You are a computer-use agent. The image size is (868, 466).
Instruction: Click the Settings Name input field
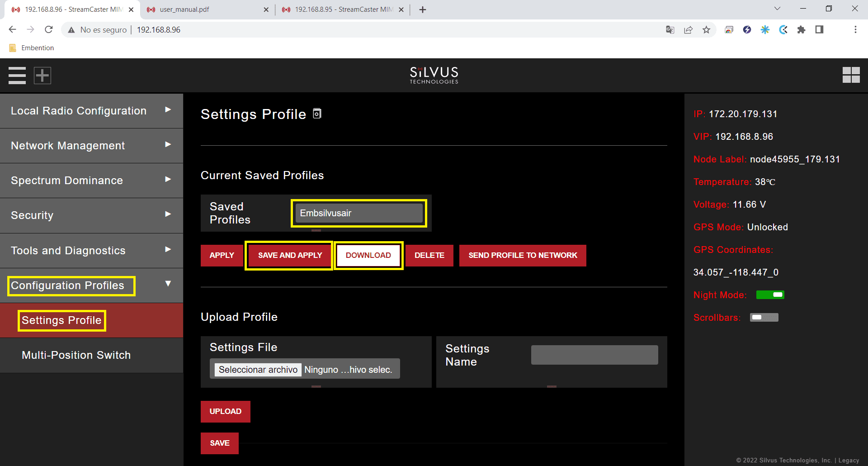tap(594, 355)
